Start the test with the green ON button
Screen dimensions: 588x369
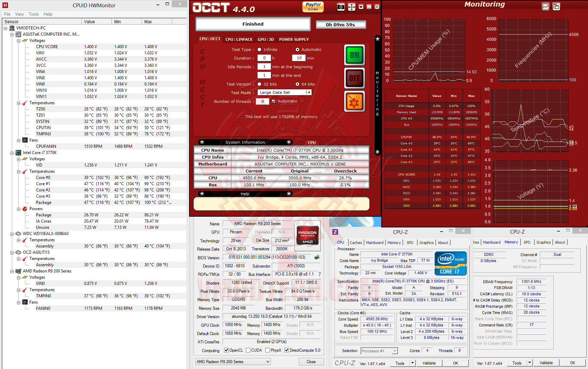(354, 55)
